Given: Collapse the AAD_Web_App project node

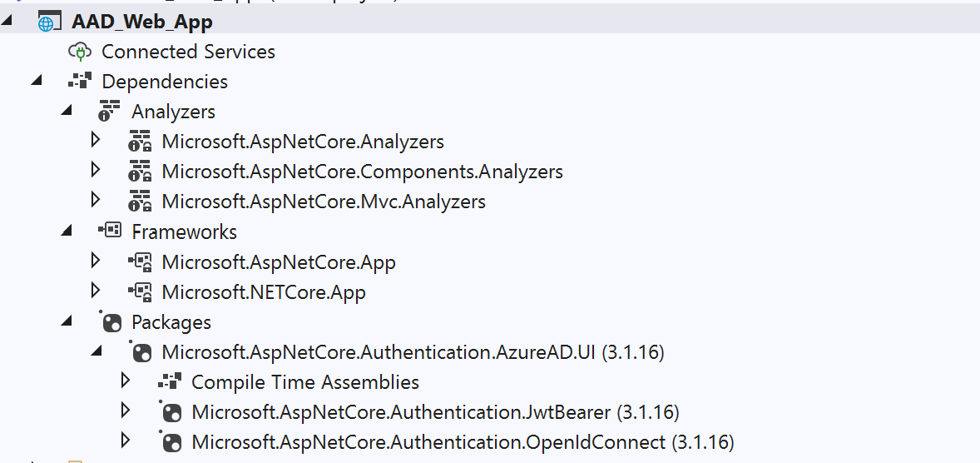Looking at the screenshot, I should coord(7,20).
